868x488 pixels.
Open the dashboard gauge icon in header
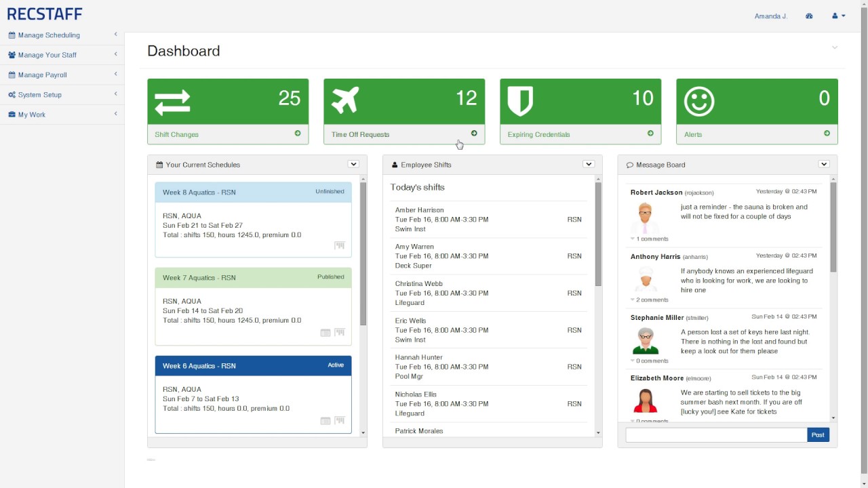809,16
